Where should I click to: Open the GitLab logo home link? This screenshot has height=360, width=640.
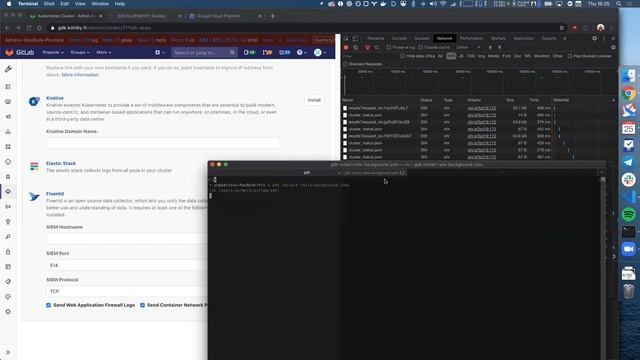[x=20, y=53]
